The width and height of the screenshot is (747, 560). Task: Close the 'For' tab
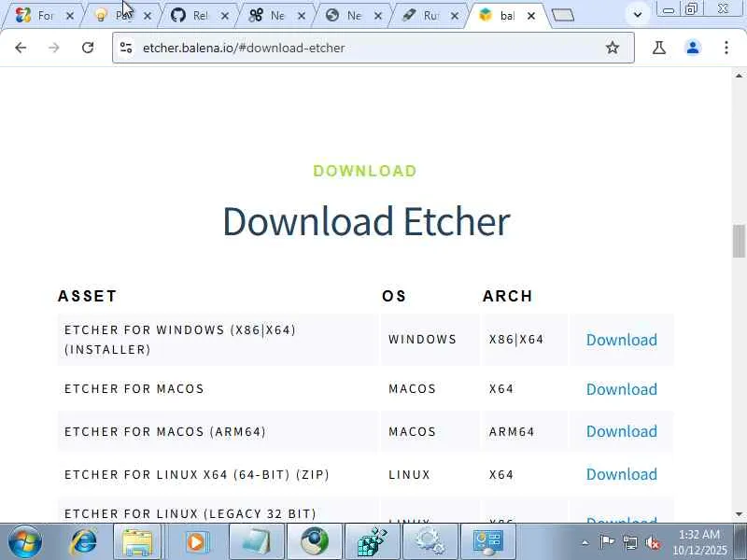click(69, 16)
